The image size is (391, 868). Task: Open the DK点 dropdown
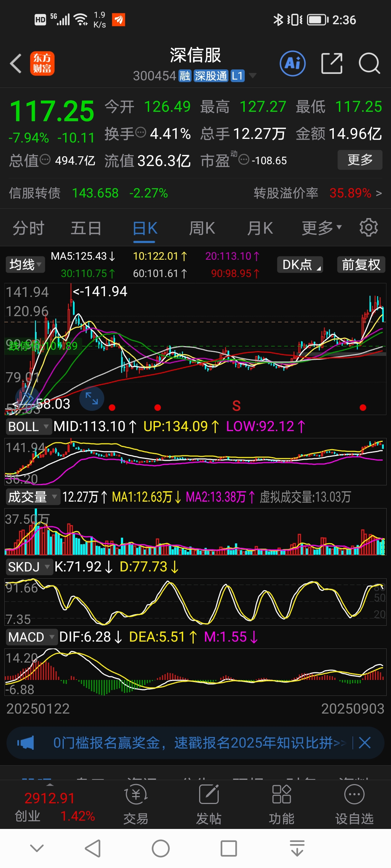click(300, 264)
